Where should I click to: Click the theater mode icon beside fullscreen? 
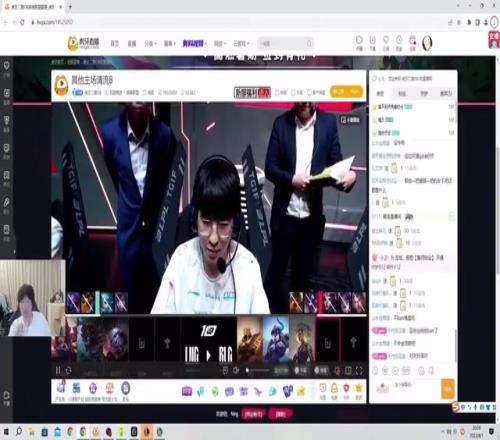click(348, 370)
